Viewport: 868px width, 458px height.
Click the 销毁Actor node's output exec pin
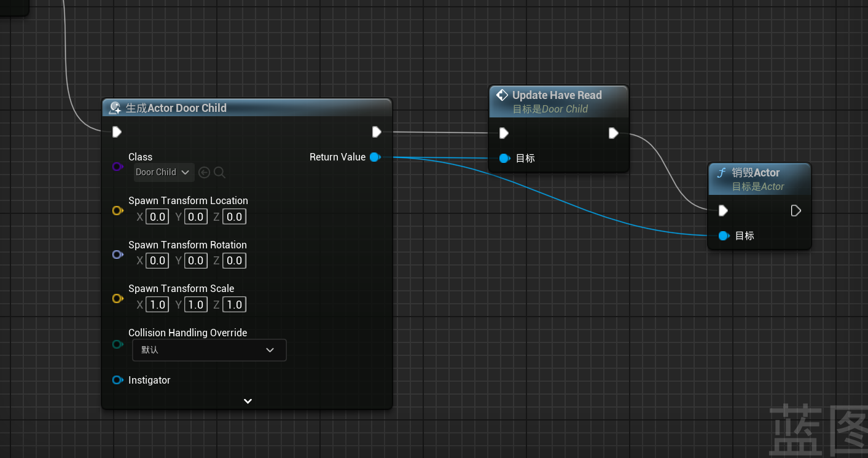[x=796, y=211]
